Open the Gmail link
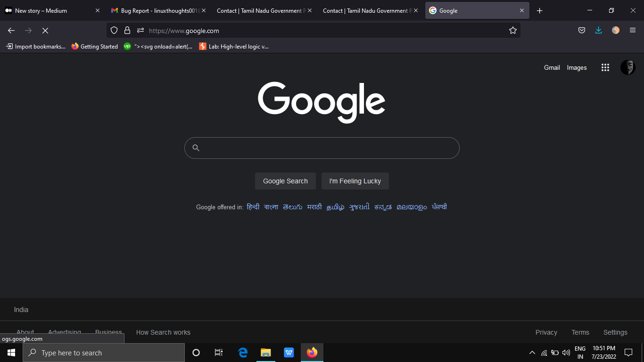The width and height of the screenshot is (644, 362). tap(552, 67)
